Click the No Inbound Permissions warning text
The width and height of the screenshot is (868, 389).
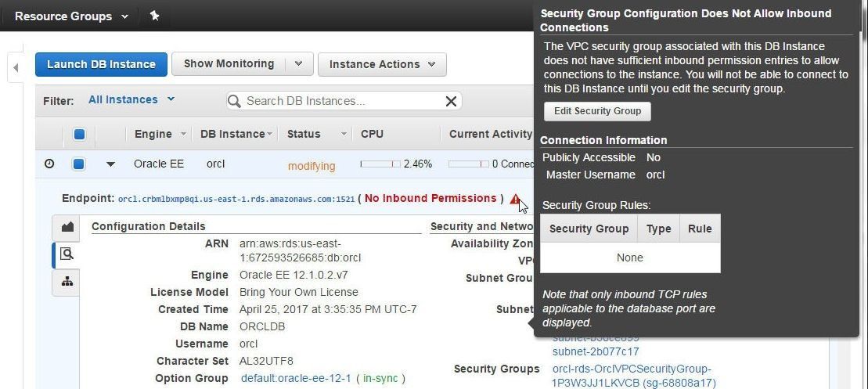pyautogui.click(x=430, y=198)
